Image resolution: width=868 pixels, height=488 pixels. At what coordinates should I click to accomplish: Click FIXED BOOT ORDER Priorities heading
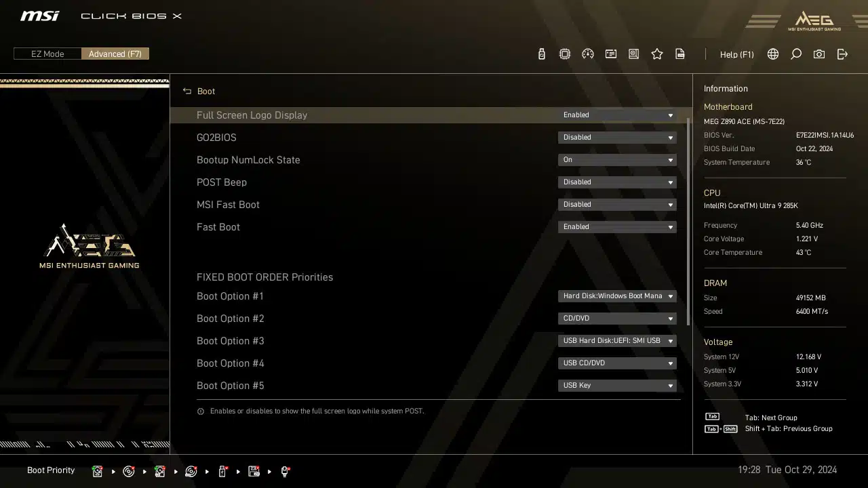tap(264, 277)
